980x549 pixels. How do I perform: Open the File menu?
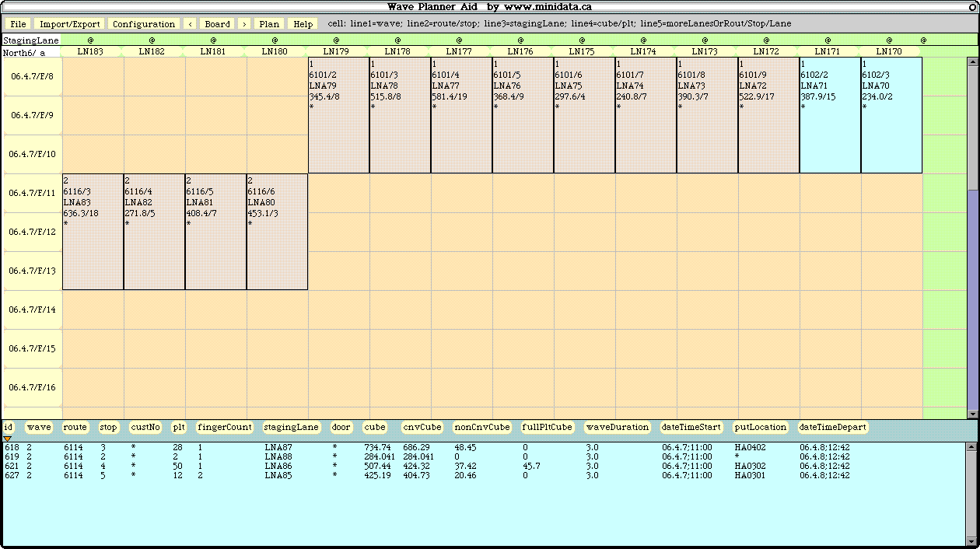pos(19,24)
